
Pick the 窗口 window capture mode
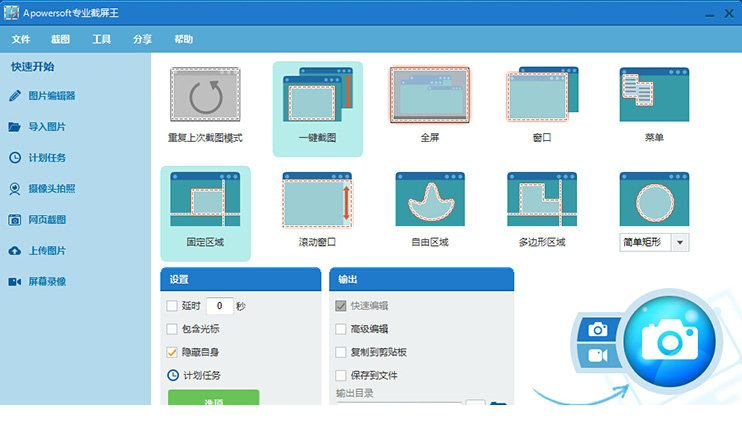click(542, 105)
